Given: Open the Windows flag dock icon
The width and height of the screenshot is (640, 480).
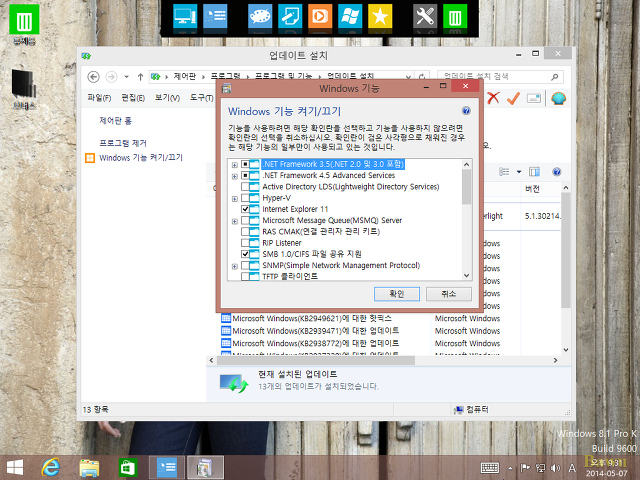Looking at the screenshot, I should (350, 16).
